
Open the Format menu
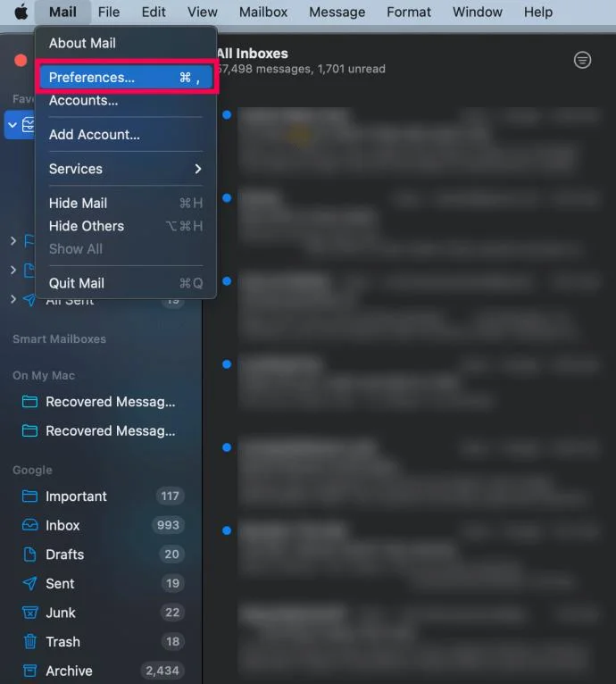tap(409, 12)
